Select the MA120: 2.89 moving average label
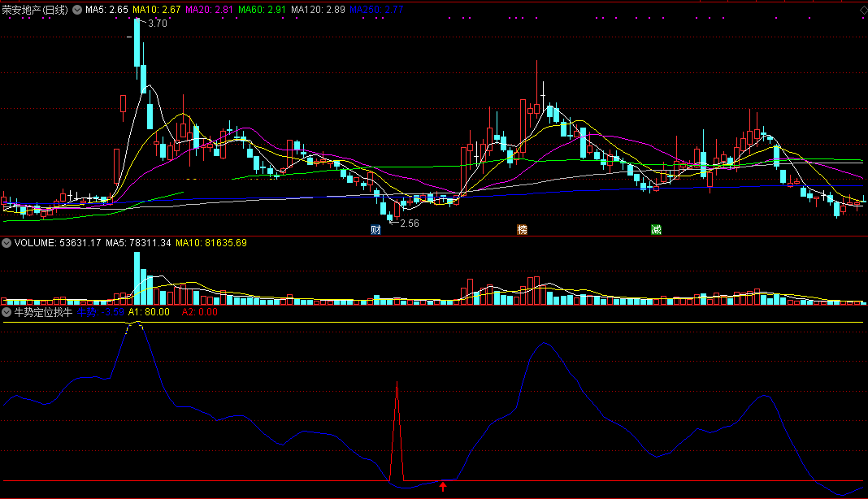Screen dimensions: 868x499 [x=318, y=10]
